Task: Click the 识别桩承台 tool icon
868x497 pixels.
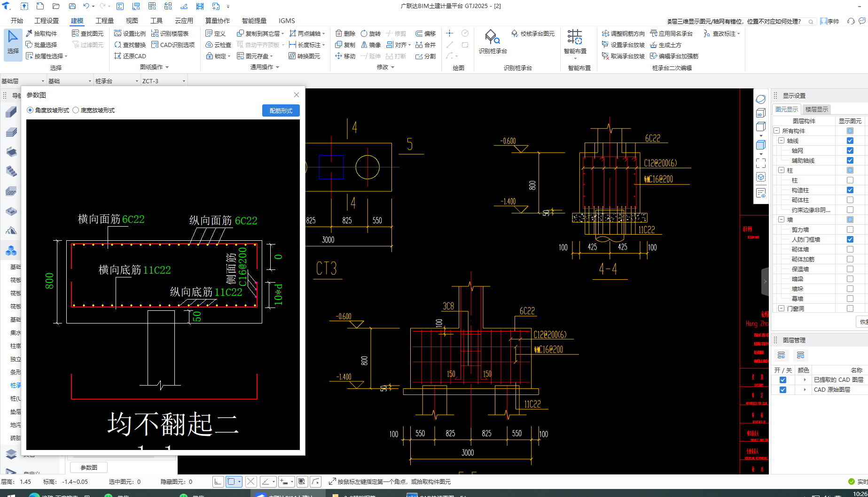Action: [x=492, y=38]
